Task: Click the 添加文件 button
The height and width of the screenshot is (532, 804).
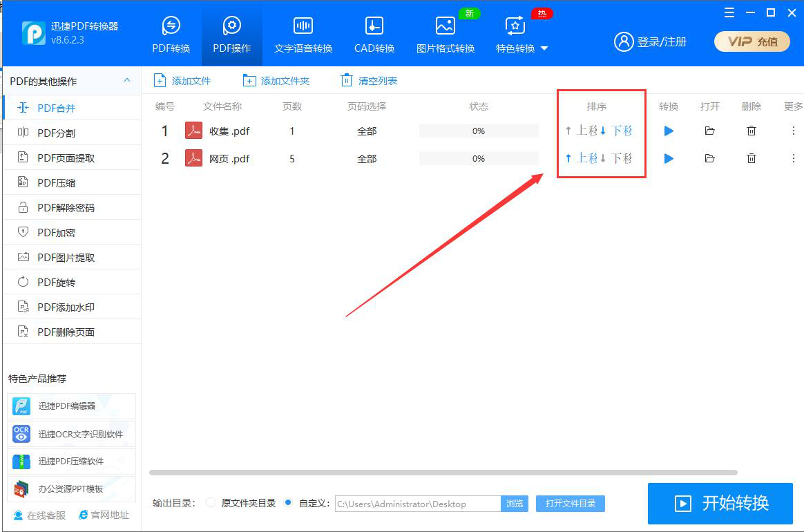Action: pyautogui.click(x=182, y=81)
